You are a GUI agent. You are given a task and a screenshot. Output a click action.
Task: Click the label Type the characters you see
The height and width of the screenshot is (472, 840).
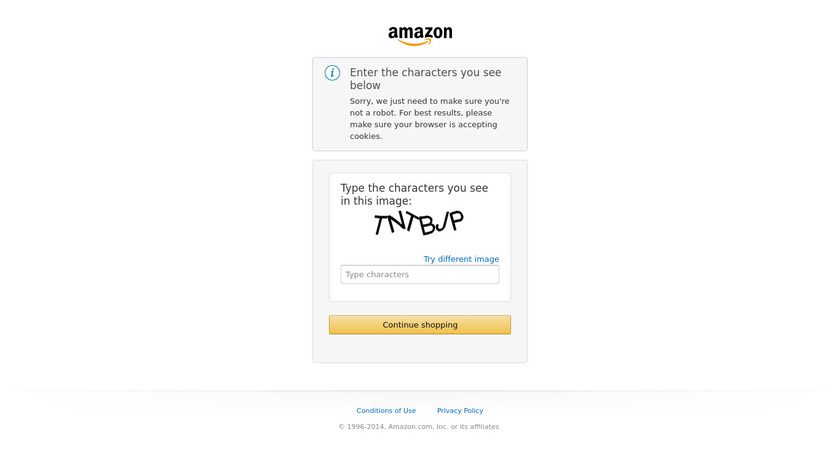point(414,188)
